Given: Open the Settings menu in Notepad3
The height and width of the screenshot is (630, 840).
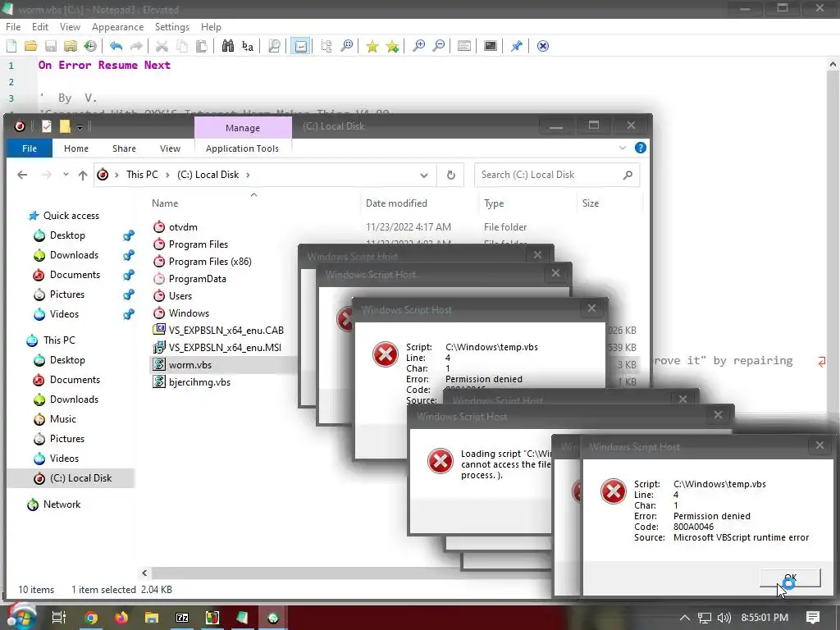Looking at the screenshot, I should pos(172,27).
